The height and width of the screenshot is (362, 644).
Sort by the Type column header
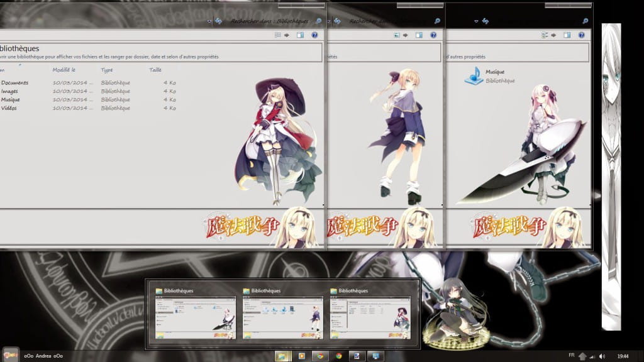(x=107, y=70)
